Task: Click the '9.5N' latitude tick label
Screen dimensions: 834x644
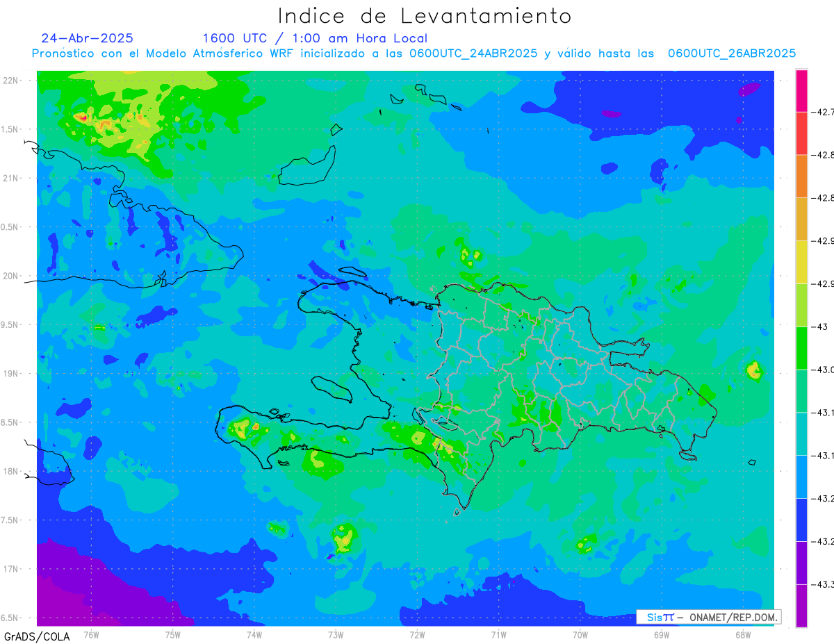Action: pyautogui.click(x=10, y=324)
